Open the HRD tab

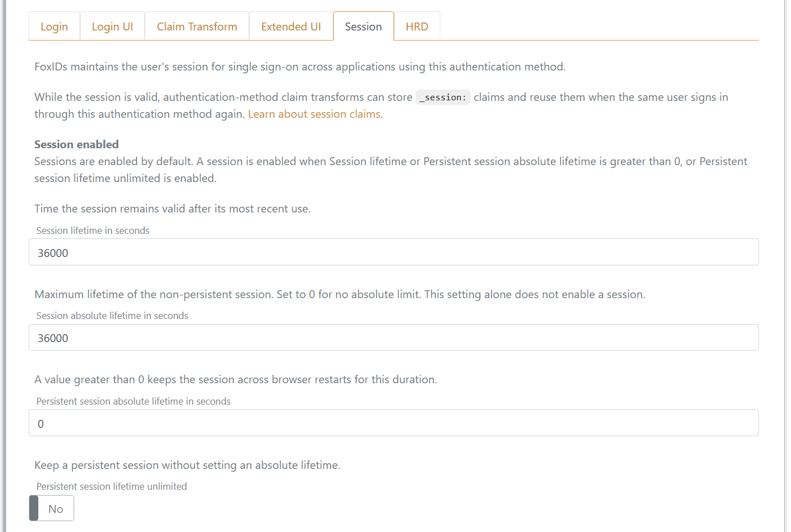point(417,26)
